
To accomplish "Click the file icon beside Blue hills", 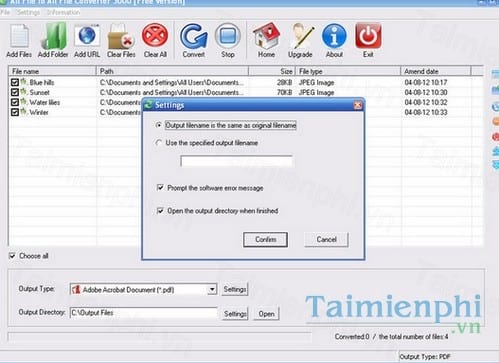I will coord(24,82).
